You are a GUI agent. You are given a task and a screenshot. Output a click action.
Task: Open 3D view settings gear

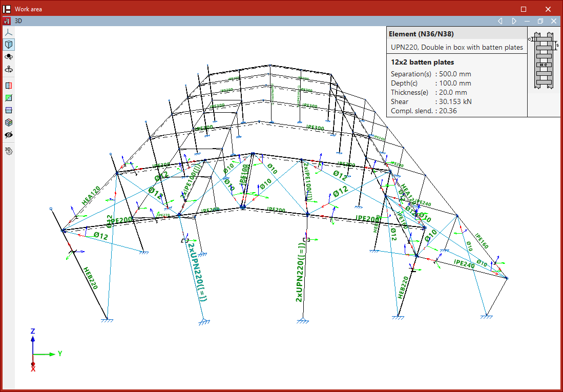pyautogui.click(x=9, y=150)
